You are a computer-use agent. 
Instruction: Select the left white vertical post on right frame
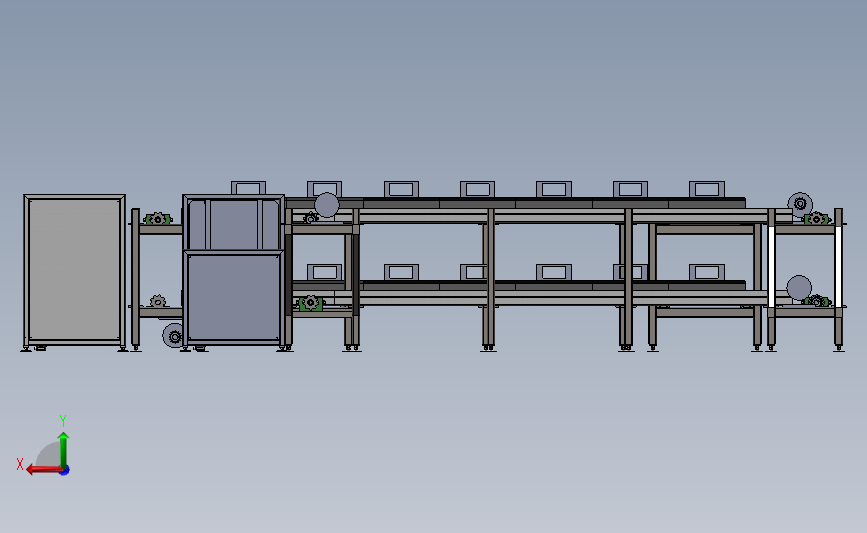771,266
